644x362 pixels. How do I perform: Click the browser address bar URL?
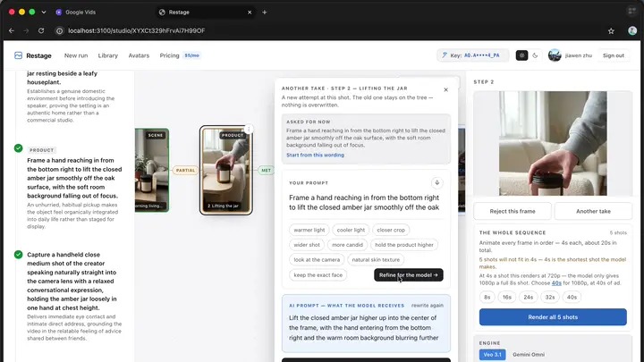tap(136, 30)
